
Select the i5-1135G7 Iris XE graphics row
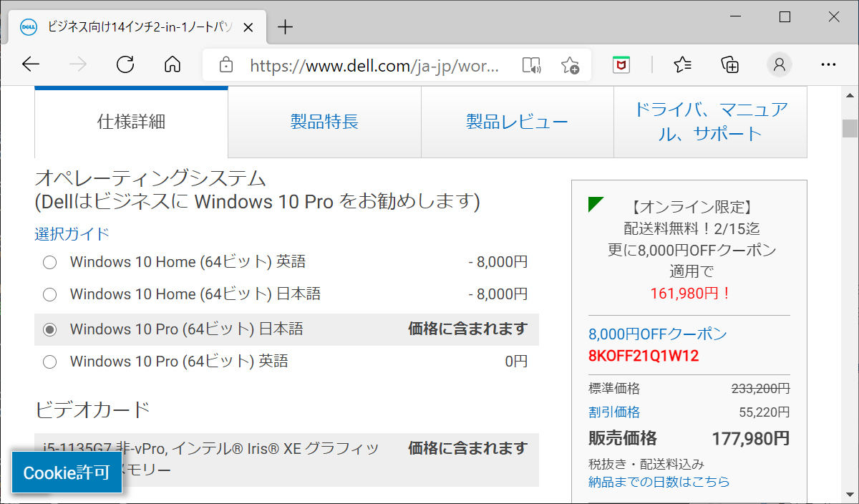tap(286, 460)
